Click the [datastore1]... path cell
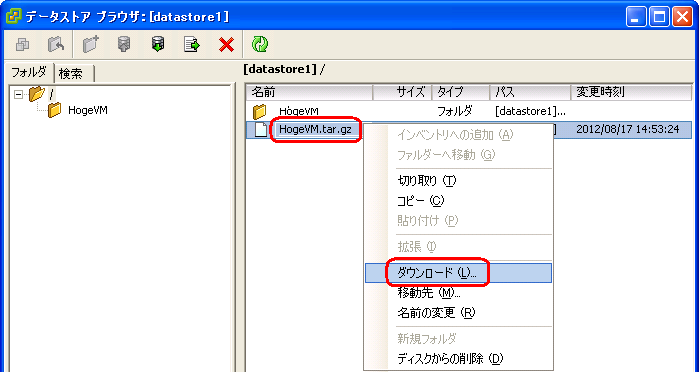699x372 pixels. pos(530,111)
